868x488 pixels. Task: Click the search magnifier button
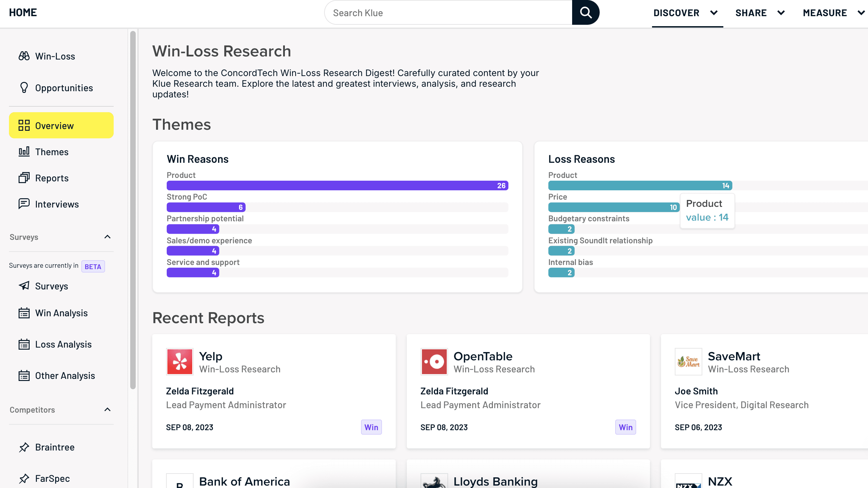coord(586,13)
